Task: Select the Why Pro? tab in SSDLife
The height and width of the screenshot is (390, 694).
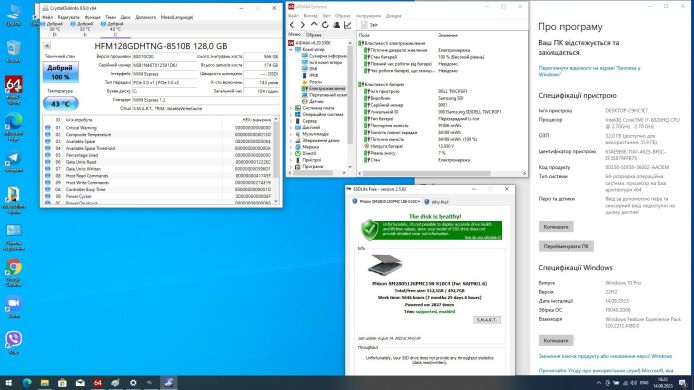Action: [x=436, y=202]
